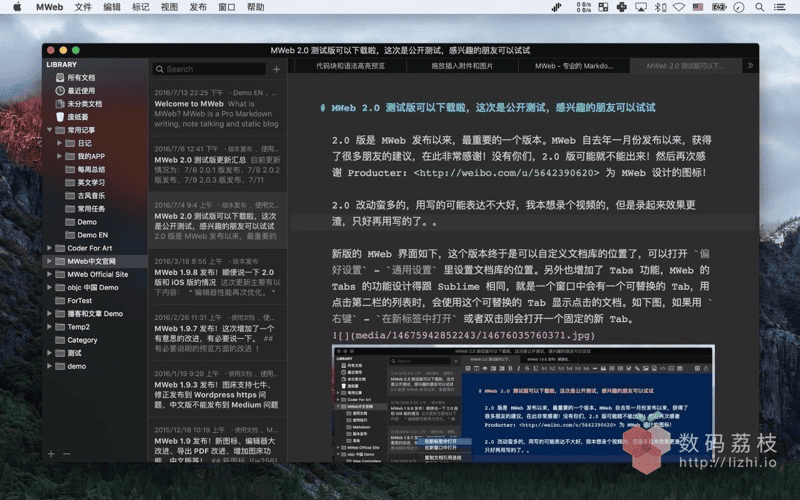Switch to the MWeb - 专业的 Markdo... tab
Screen dimensions: 800x500
point(574,66)
